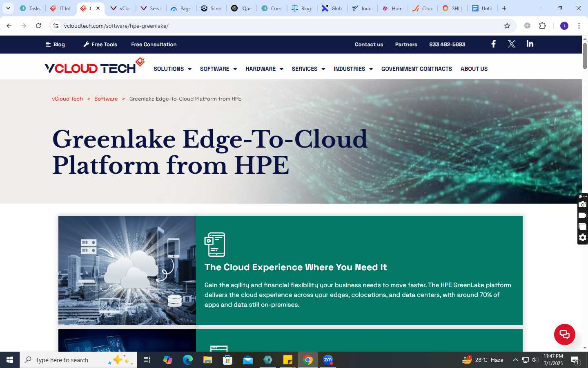Click the camera capture icon on side panel
Viewport: 588px width, 368px height.
pyautogui.click(x=583, y=204)
